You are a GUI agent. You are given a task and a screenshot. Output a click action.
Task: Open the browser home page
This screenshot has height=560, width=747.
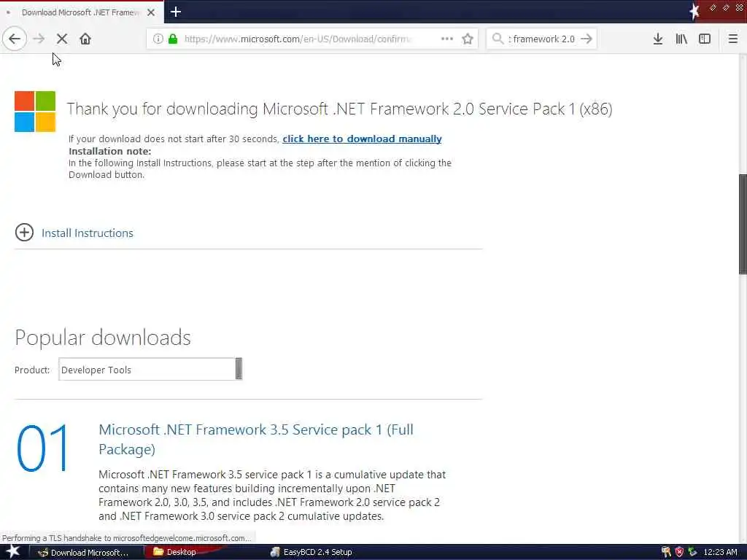point(85,39)
